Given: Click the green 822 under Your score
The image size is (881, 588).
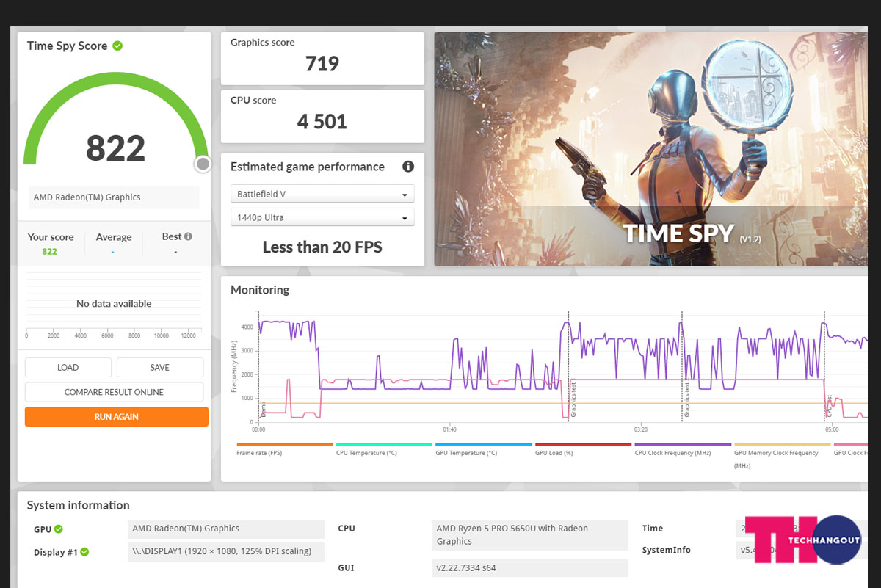Looking at the screenshot, I should tap(50, 252).
